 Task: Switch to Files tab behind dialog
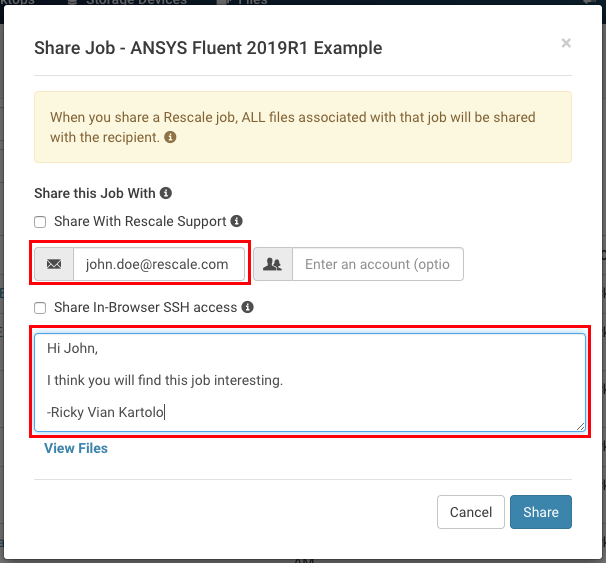243,2
